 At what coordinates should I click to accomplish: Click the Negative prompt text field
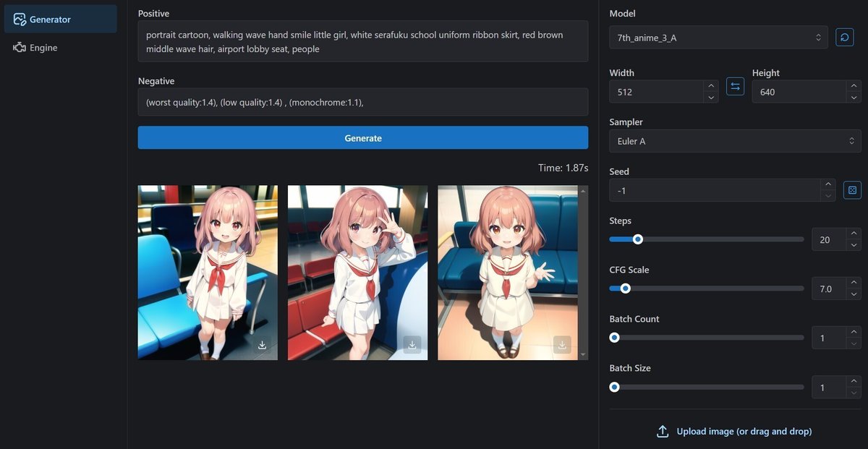click(x=363, y=102)
